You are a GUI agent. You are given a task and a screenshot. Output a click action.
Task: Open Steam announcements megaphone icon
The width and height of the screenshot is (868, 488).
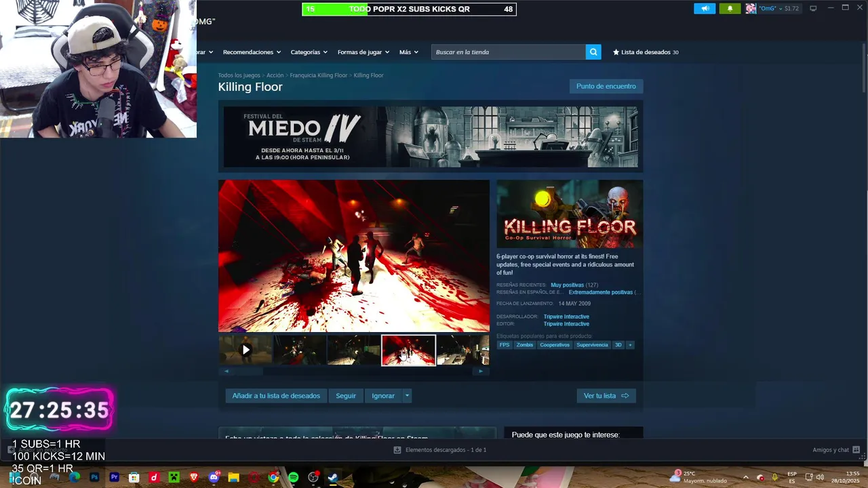(705, 9)
